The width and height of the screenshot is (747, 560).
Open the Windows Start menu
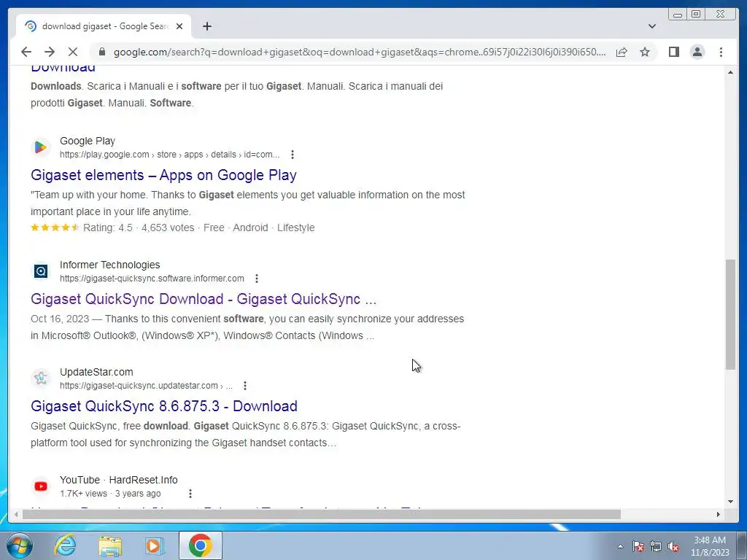(20, 545)
